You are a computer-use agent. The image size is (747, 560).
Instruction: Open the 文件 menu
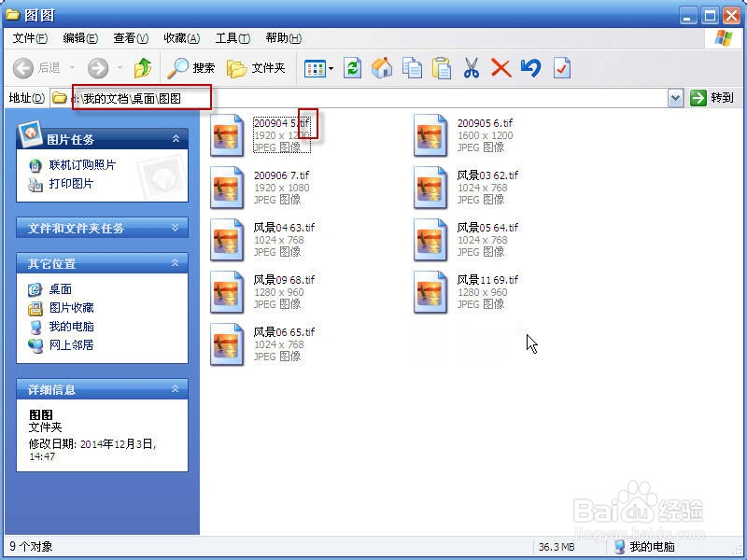click(30, 38)
